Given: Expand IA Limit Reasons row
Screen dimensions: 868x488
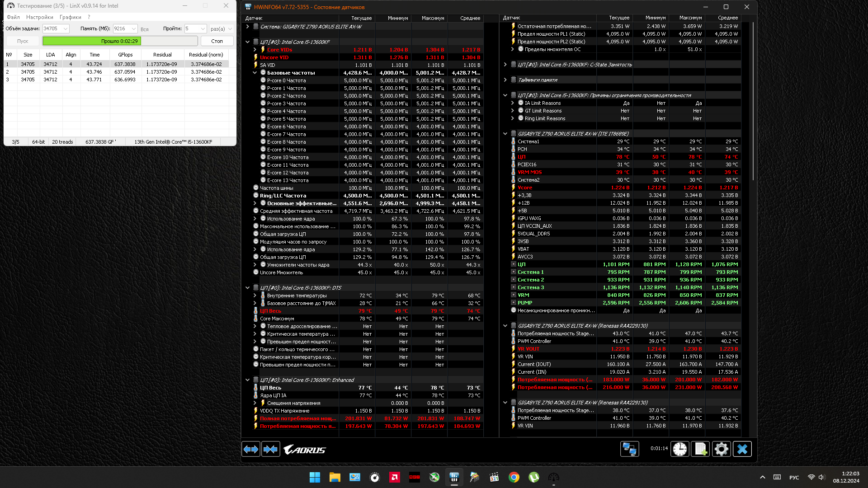Looking at the screenshot, I should coord(512,103).
